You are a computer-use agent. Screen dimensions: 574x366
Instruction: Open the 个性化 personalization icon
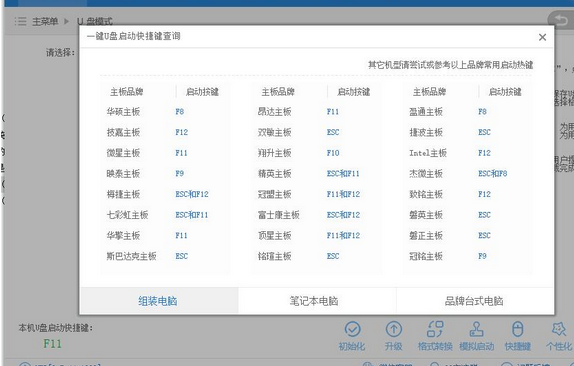[x=559, y=329]
